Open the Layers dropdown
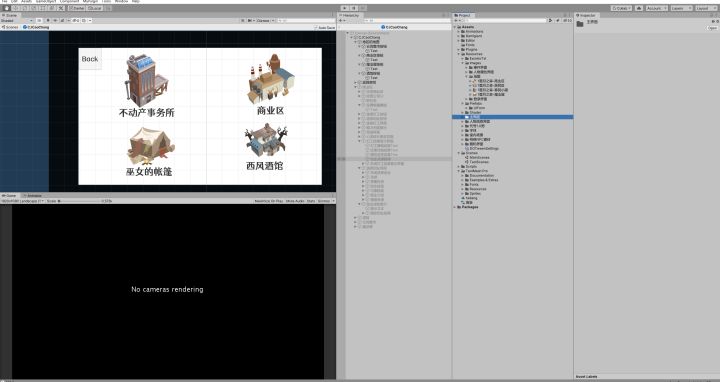 click(x=681, y=8)
